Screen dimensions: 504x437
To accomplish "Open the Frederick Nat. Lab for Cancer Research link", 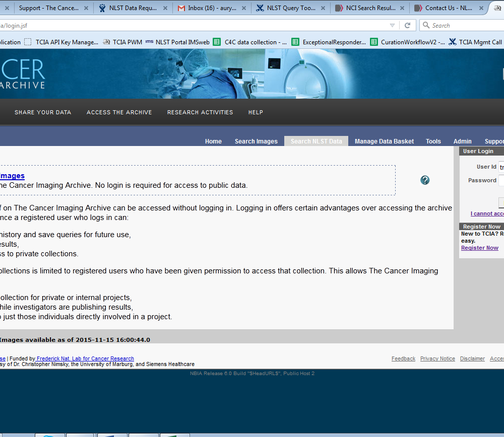I will (85, 358).
